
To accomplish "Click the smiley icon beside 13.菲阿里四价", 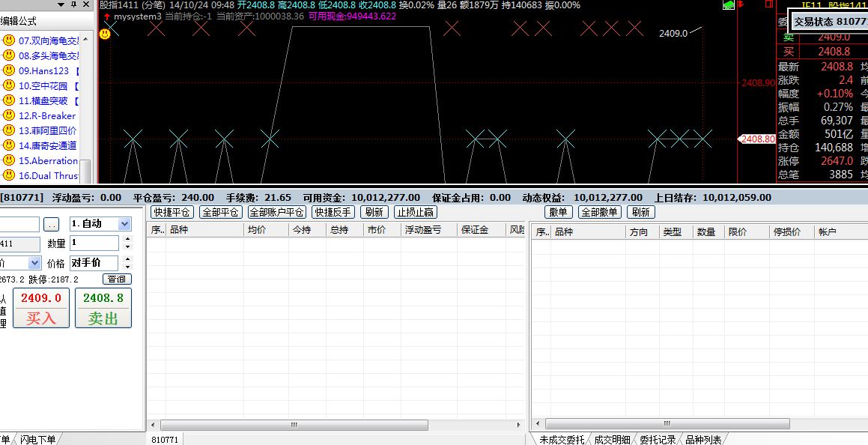I will pos(8,130).
